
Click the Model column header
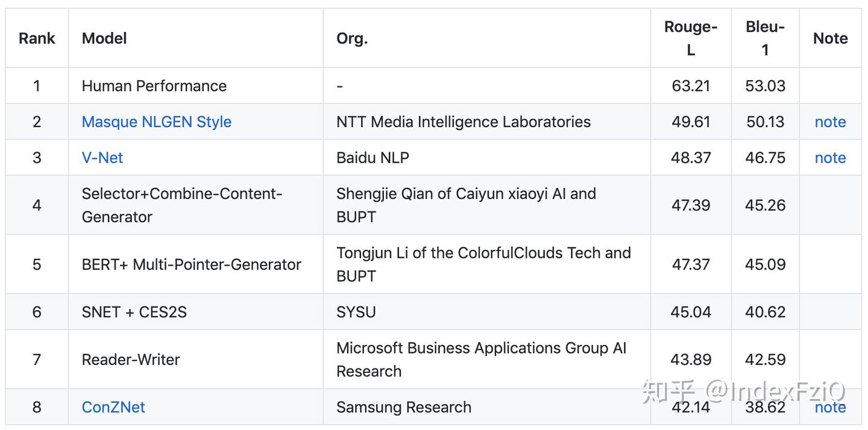click(x=196, y=38)
